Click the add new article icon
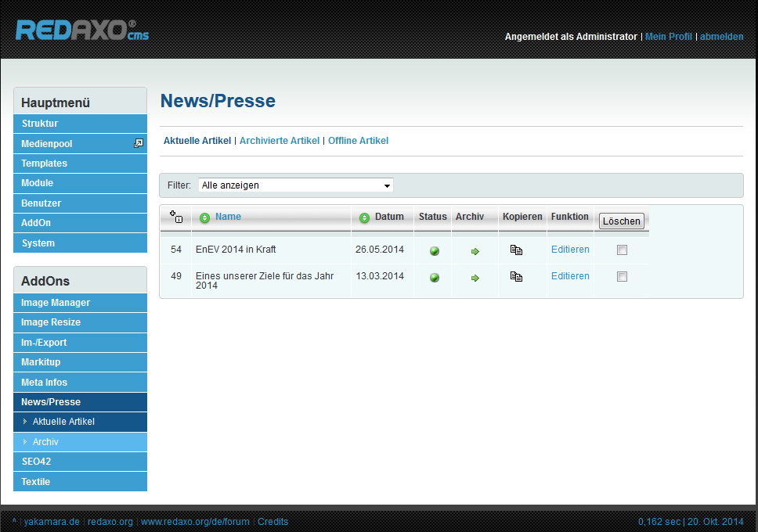 (x=176, y=217)
